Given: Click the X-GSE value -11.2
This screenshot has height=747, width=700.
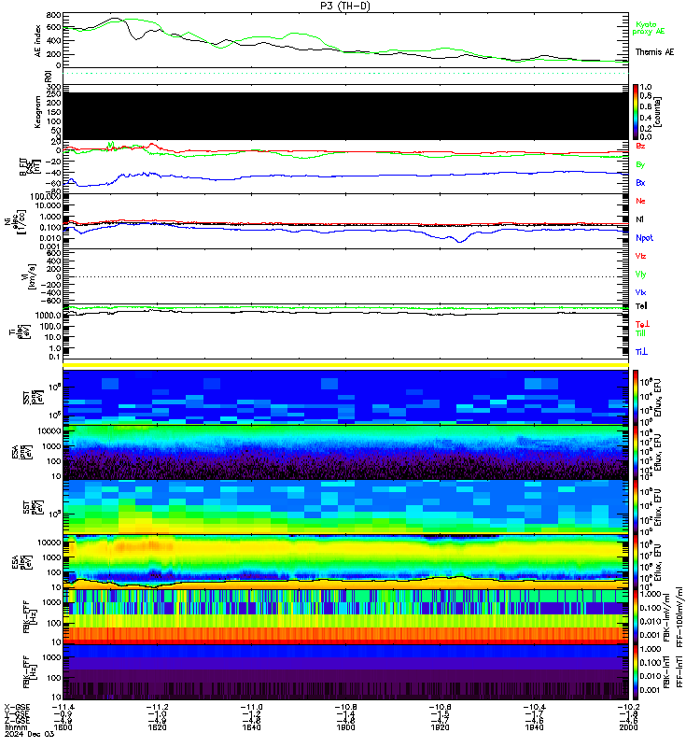Looking at the screenshot, I should [x=157, y=707].
